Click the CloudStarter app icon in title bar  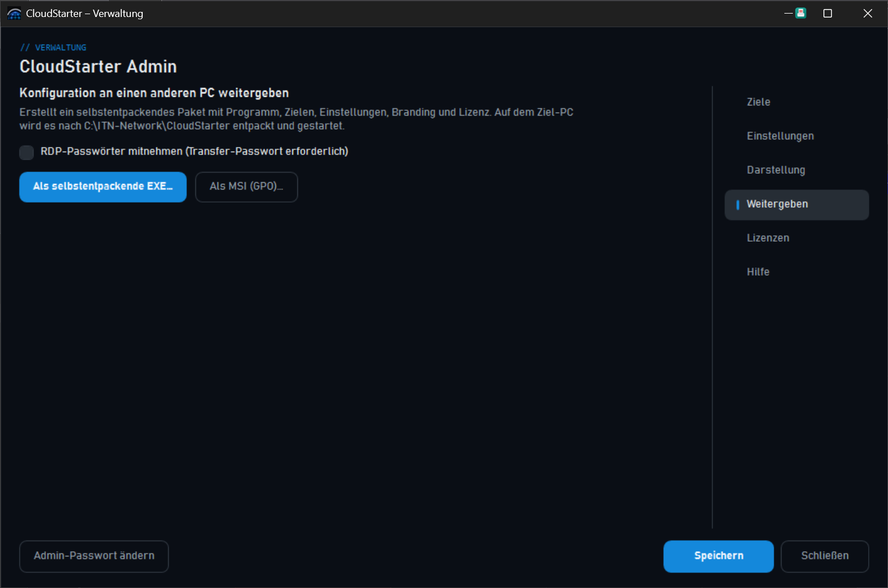(x=14, y=14)
